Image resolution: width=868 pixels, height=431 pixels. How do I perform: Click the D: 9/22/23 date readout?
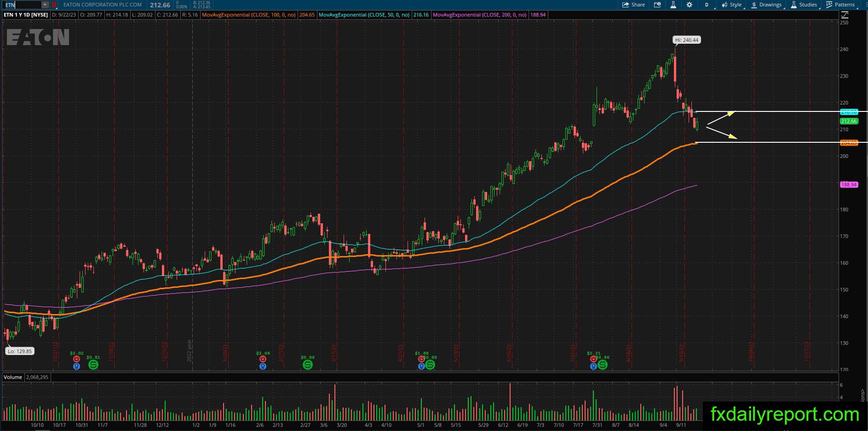click(65, 15)
